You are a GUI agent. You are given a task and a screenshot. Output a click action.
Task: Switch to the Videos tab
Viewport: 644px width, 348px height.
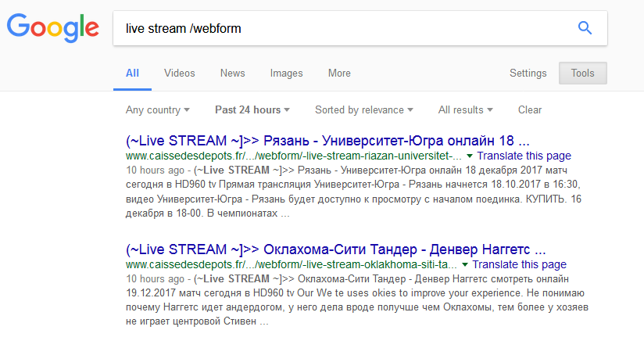180,74
